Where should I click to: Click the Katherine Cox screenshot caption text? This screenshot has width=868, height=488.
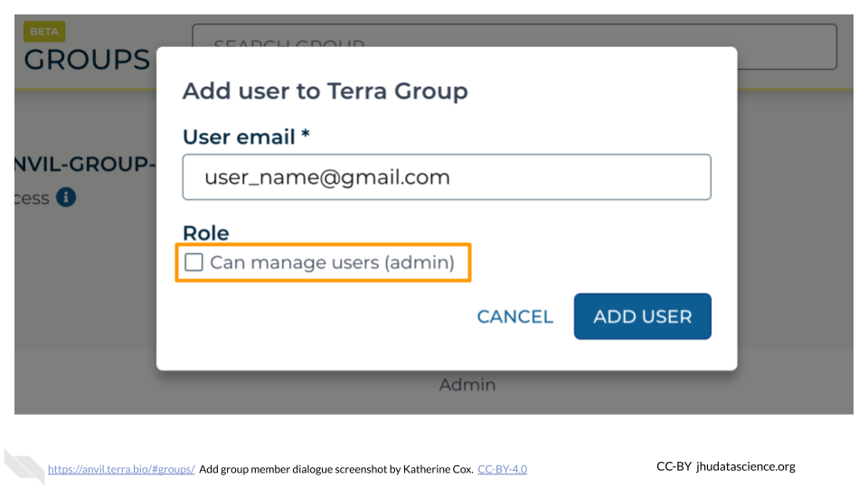[335, 469]
